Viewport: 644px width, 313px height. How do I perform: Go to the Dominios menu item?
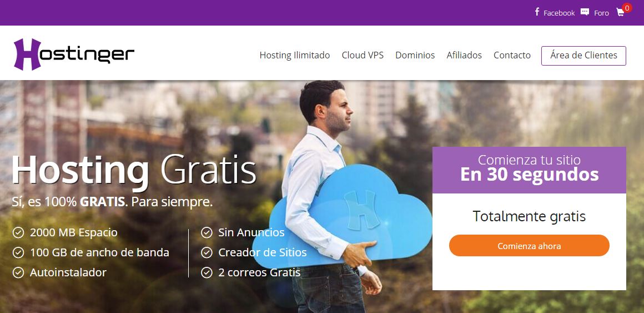[x=415, y=55]
